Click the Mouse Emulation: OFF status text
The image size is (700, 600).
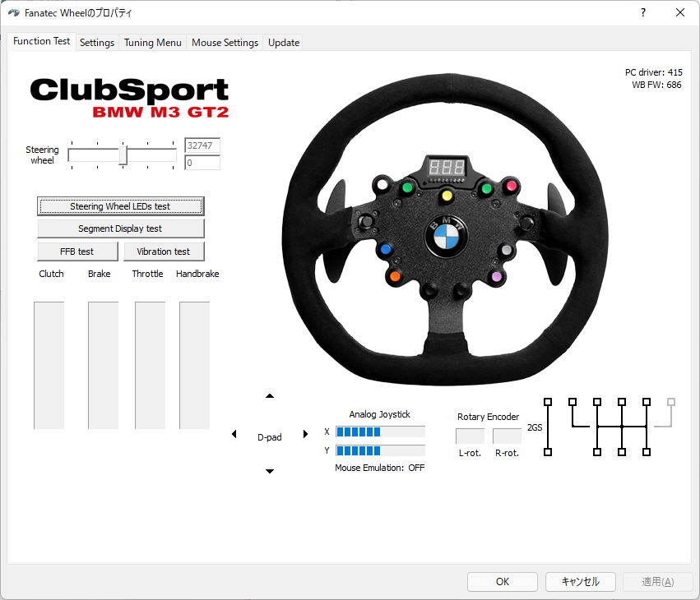tap(380, 468)
